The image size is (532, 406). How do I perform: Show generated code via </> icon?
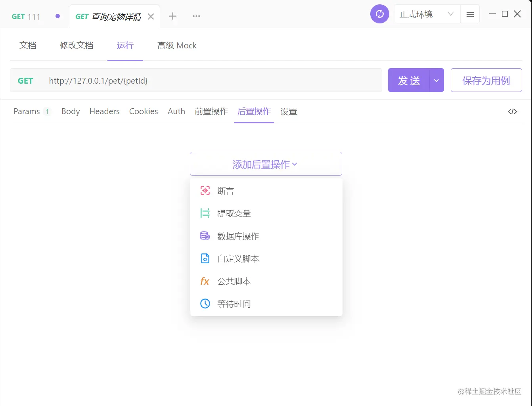click(513, 111)
